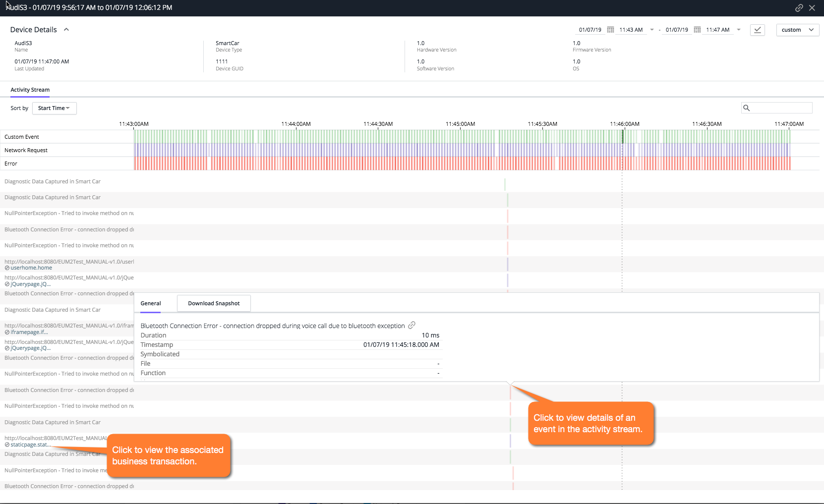Select the Custom Event timeline row label

click(x=22, y=137)
